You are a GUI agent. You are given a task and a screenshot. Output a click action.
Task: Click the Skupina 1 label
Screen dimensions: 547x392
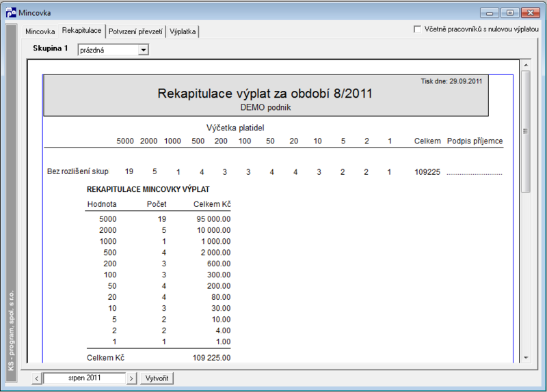click(x=50, y=48)
